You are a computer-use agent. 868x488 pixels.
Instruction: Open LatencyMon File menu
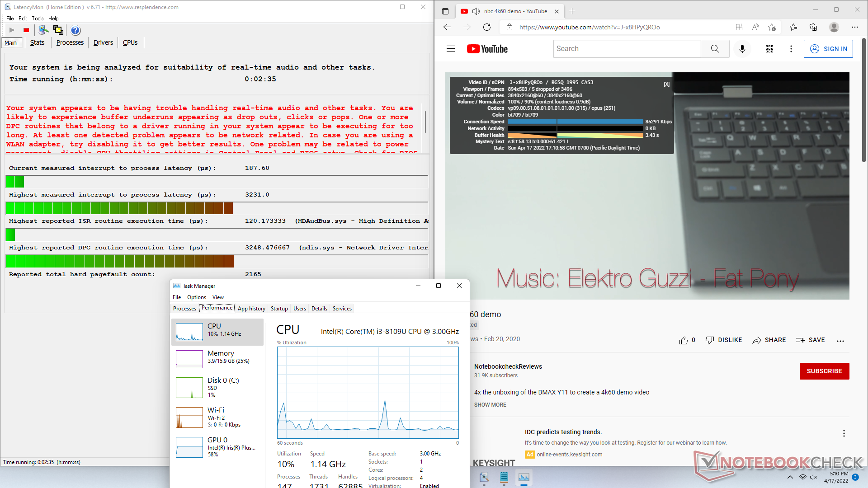(x=10, y=19)
